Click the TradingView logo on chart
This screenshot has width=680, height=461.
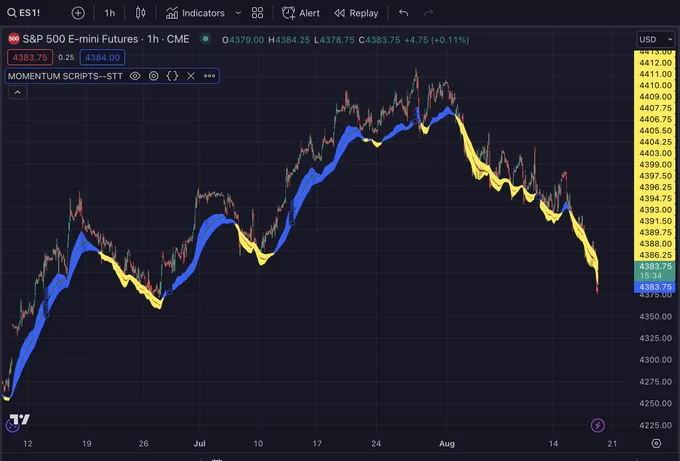click(x=20, y=419)
